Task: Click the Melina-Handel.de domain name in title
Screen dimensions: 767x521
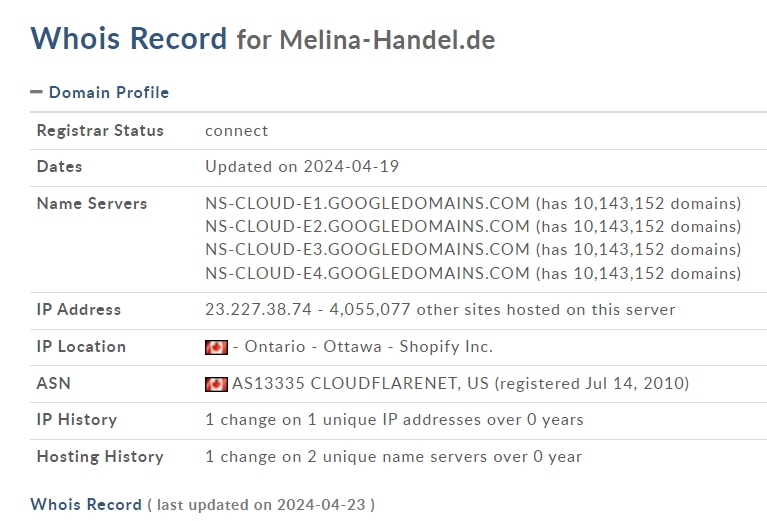Action: click(x=387, y=40)
